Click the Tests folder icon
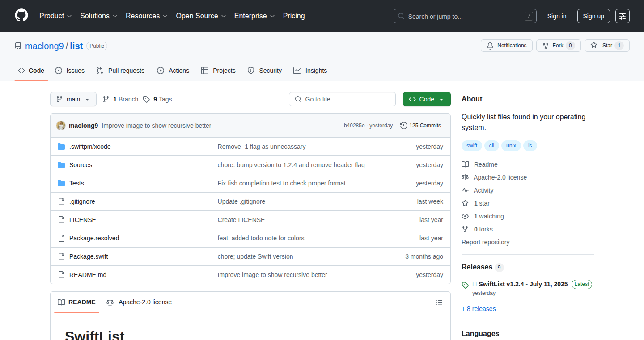The height and width of the screenshot is (340, 644). pyautogui.click(x=61, y=183)
